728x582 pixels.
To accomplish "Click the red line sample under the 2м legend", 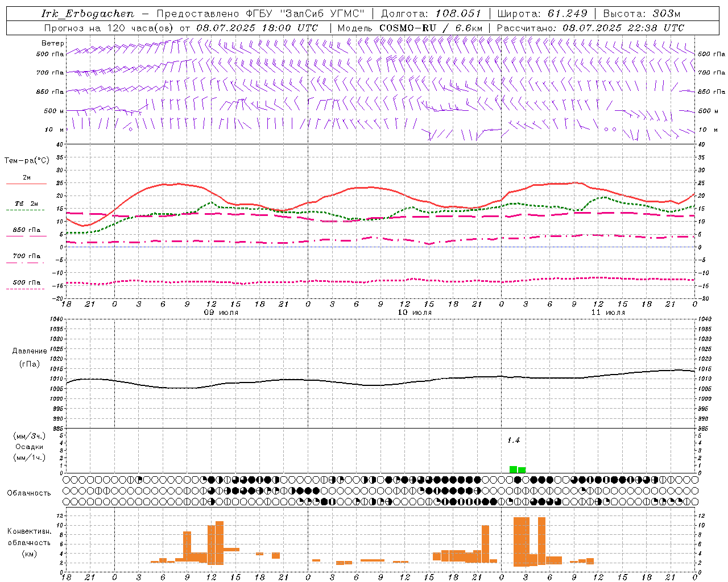I will [26, 184].
